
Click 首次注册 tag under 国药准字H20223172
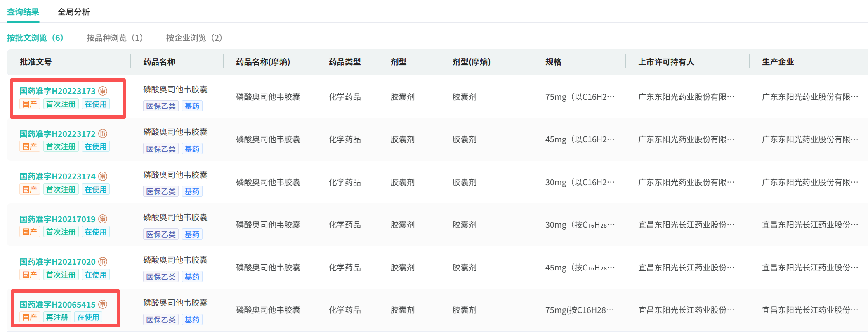(x=61, y=146)
